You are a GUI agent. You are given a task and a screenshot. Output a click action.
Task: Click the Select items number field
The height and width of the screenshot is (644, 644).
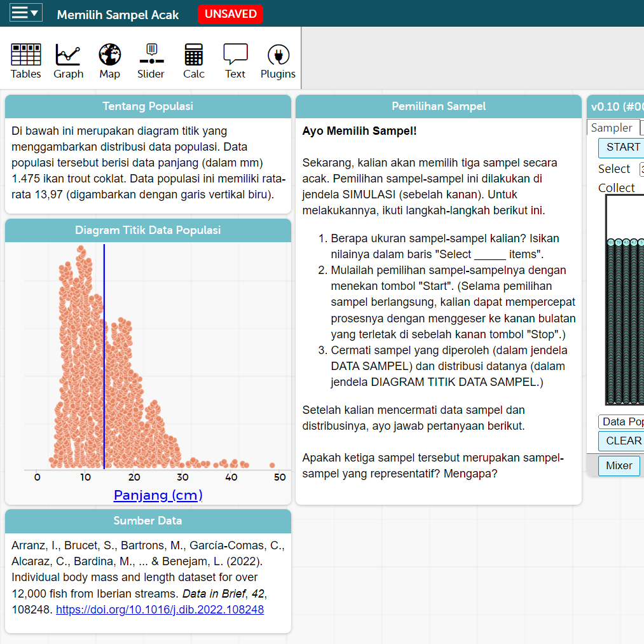[640, 169]
